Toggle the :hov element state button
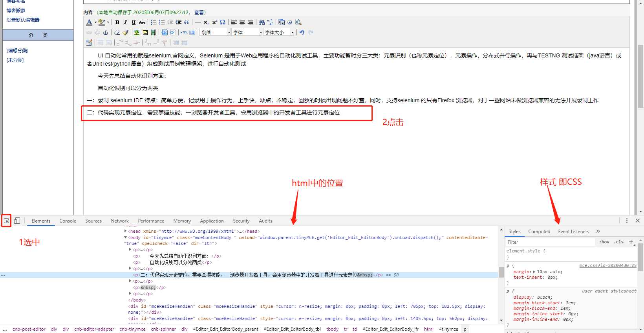The height and width of the screenshot is (333, 644). coord(604,242)
